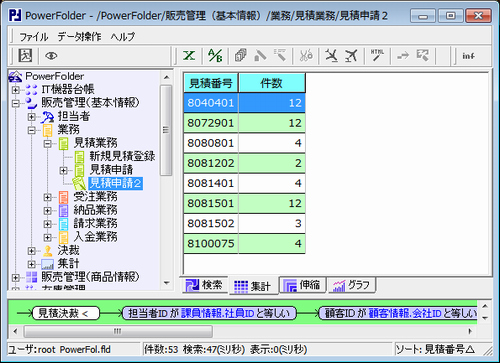This screenshot has height=363, width=500.
Task: Expand the 受注業務 tree node
Action: [x=47, y=197]
